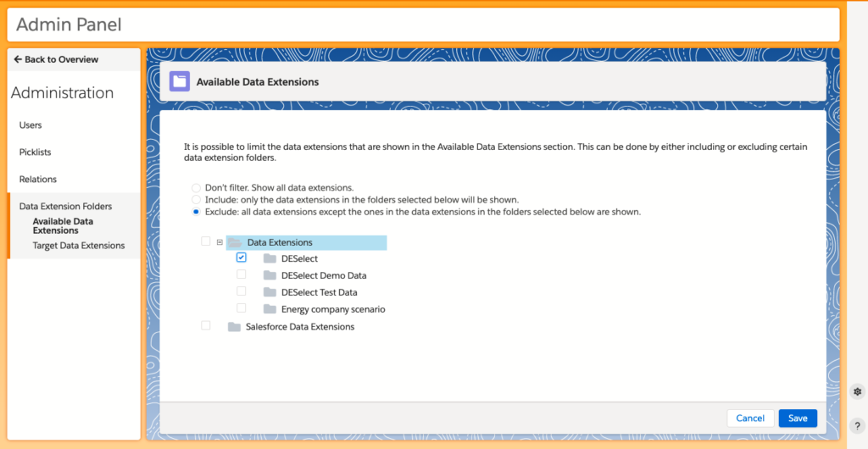Open the Users administration section

tap(31, 125)
